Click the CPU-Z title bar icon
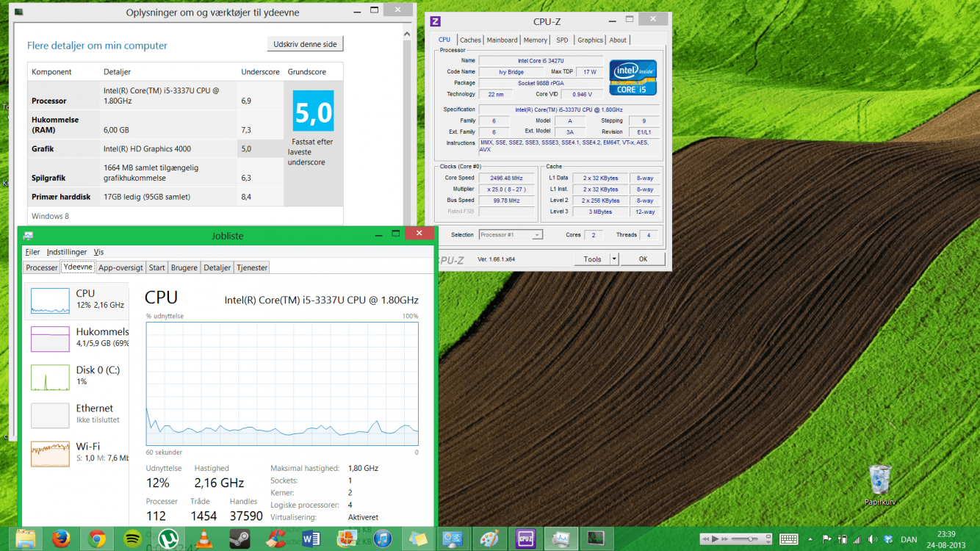Viewport: 980px width, 551px height. (436, 21)
